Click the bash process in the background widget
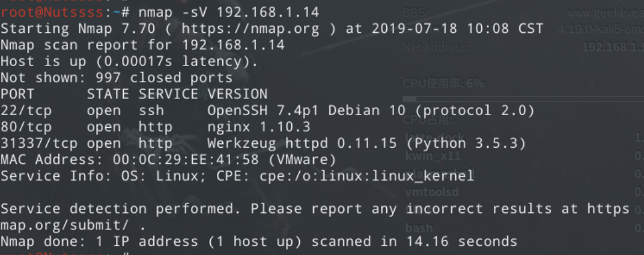Image resolution: width=644 pixels, height=255 pixels. tap(418, 229)
